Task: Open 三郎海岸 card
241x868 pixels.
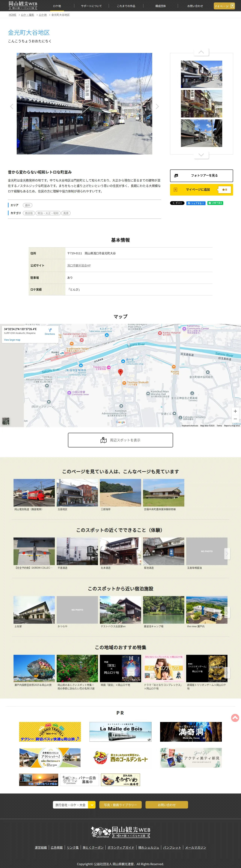Action: click(x=120, y=495)
